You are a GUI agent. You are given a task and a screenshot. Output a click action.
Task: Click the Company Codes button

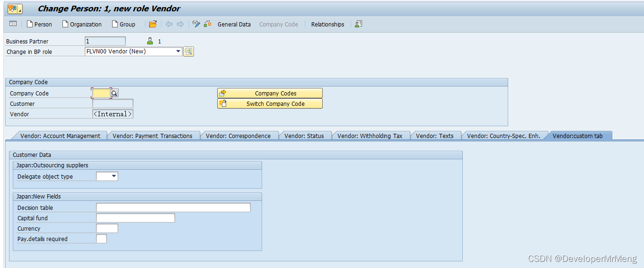point(270,93)
